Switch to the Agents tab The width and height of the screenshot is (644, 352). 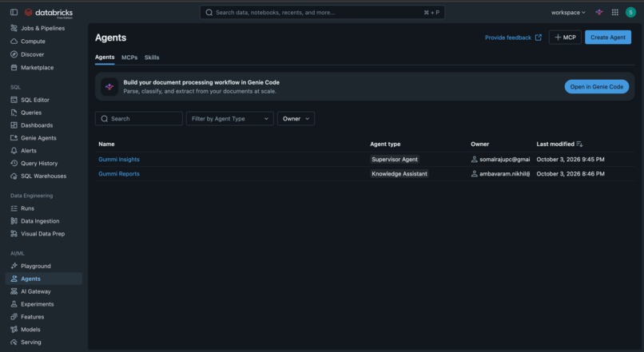105,57
